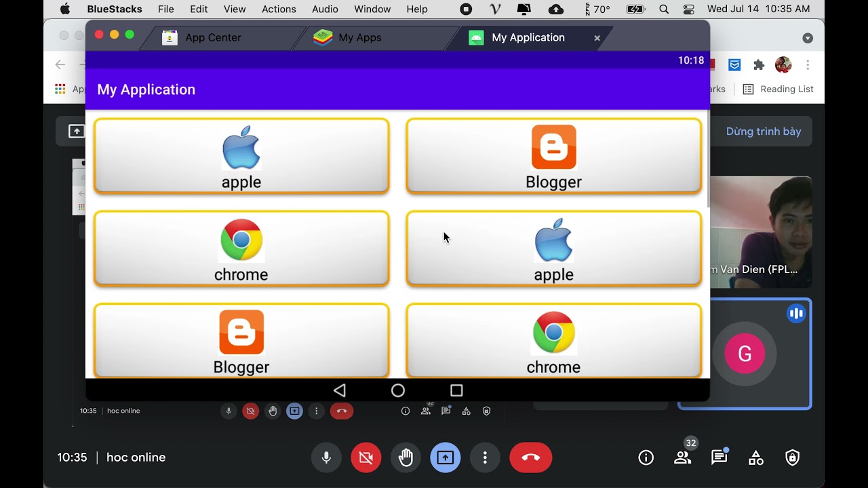Click the emulator vertical scrollbar
The width and height of the screenshot is (868, 488).
pyautogui.click(x=707, y=159)
